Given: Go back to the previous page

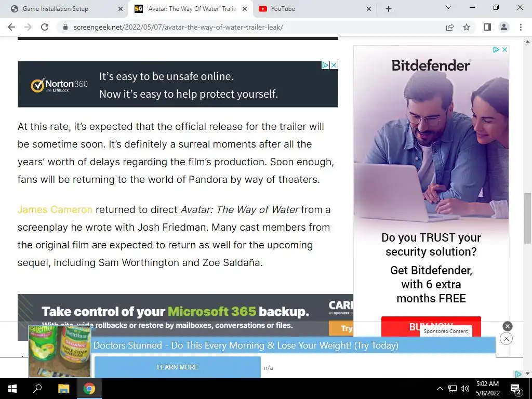Looking at the screenshot, I should point(11,27).
